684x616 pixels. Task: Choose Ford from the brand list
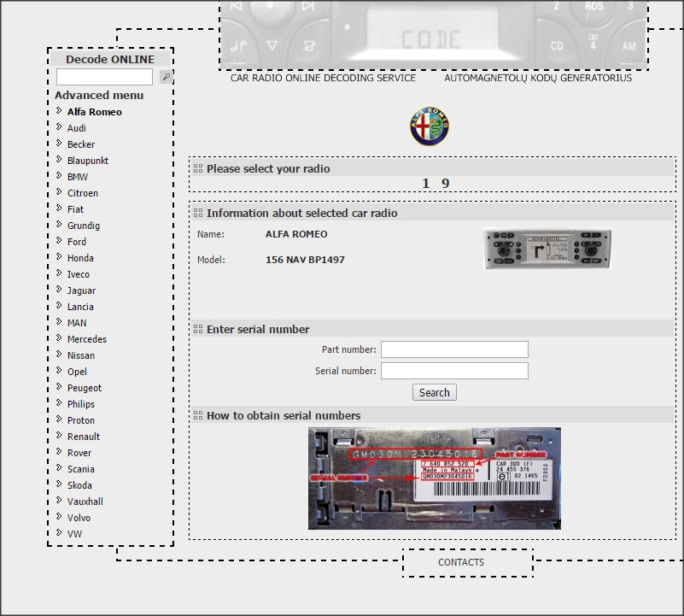coord(77,242)
